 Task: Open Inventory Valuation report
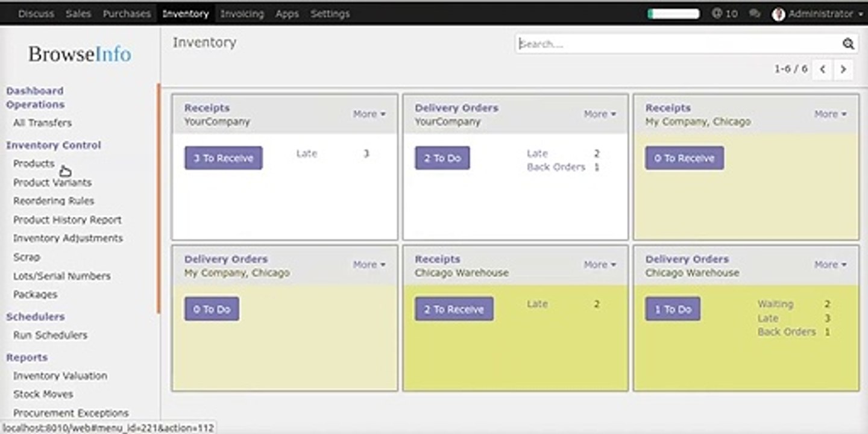60,376
